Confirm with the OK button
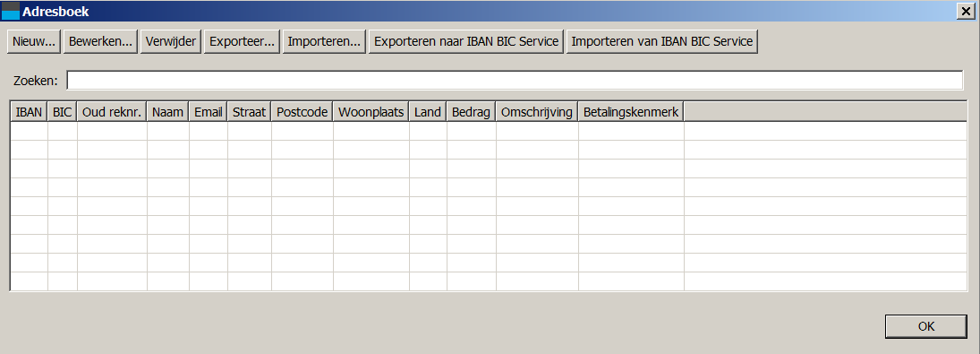 926,326
